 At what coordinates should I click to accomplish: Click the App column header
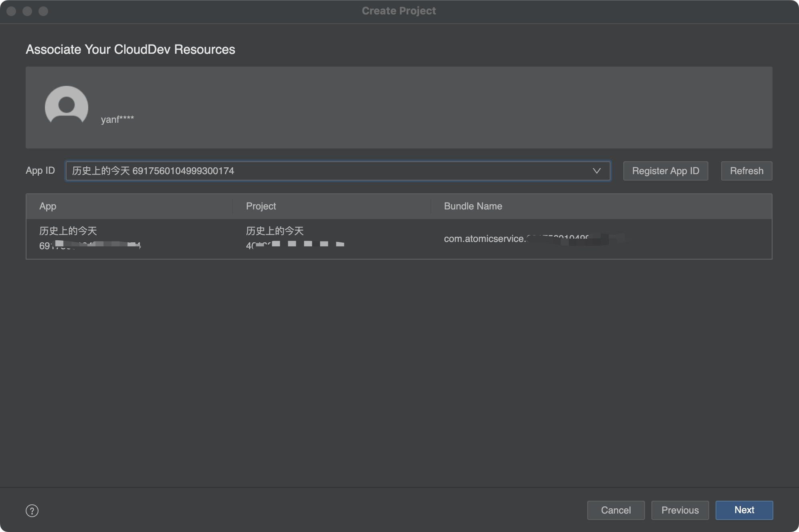tap(48, 206)
